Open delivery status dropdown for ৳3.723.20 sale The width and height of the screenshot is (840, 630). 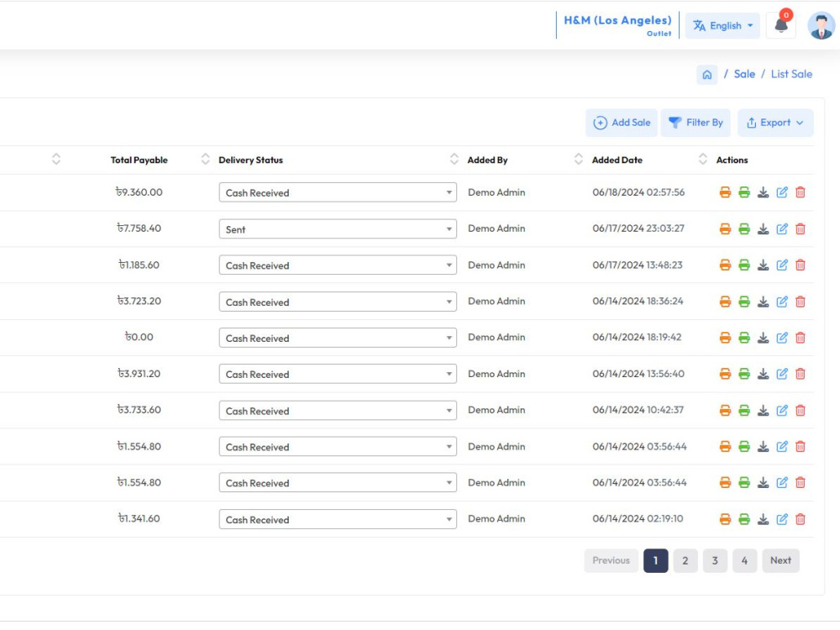pyautogui.click(x=338, y=302)
